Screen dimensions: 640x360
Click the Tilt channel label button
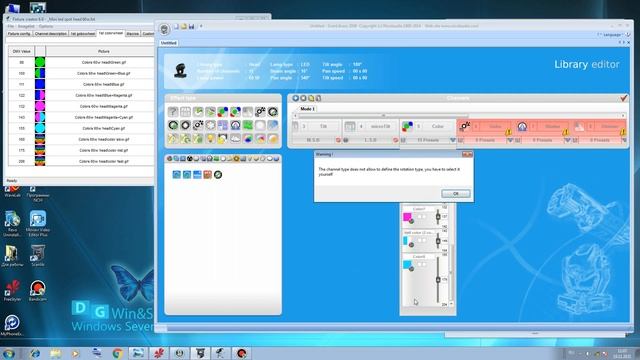323,127
